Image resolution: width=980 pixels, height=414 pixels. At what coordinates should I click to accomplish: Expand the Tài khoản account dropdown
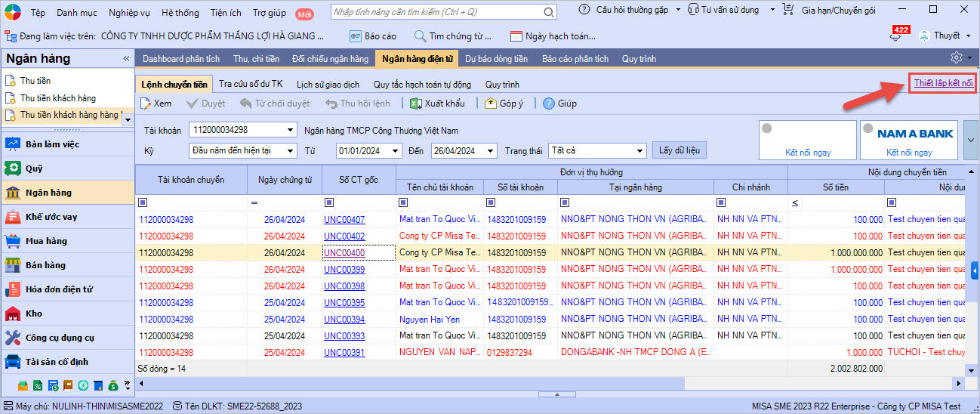[291, 130]
